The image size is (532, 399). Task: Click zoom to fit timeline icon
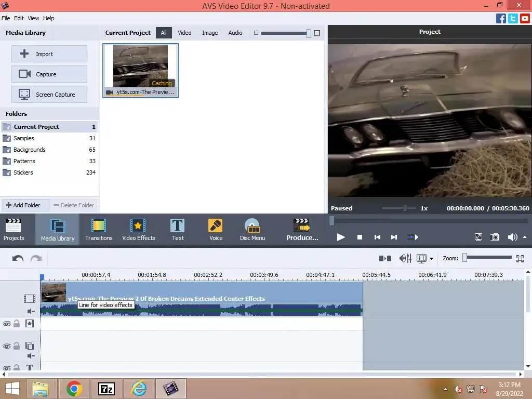[520, 259]
